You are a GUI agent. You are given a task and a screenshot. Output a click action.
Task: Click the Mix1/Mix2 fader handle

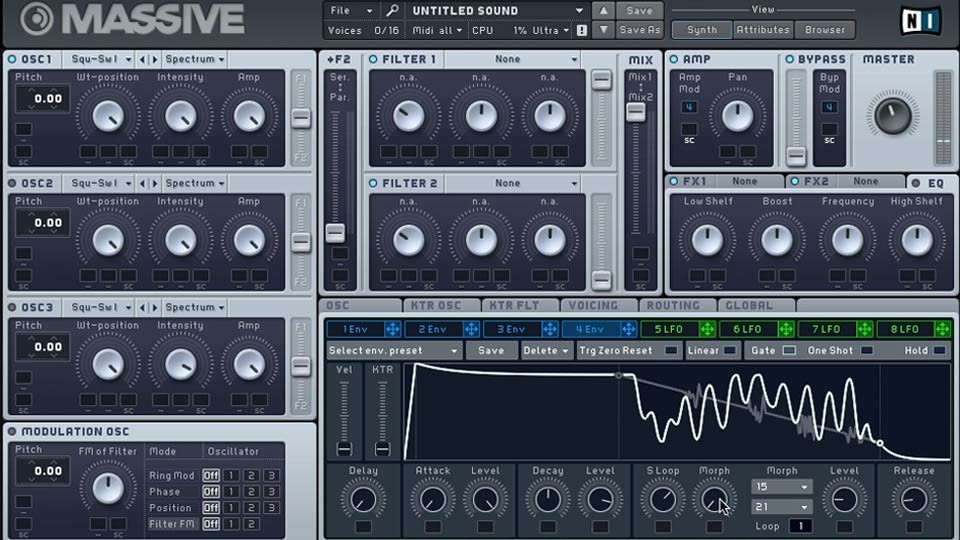pyautogui.click(x=636, y=111)
